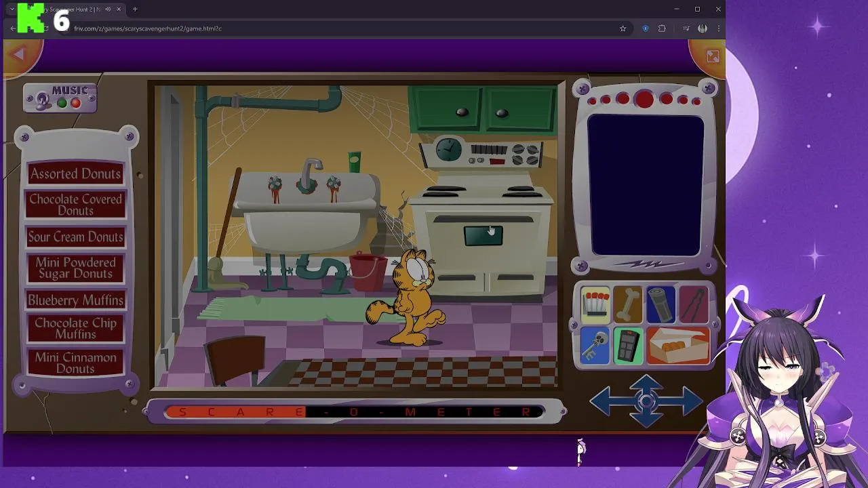Viewport: 868px width, 488px height.
Task: Open the browser profile avatar
Action: [703, 28]
